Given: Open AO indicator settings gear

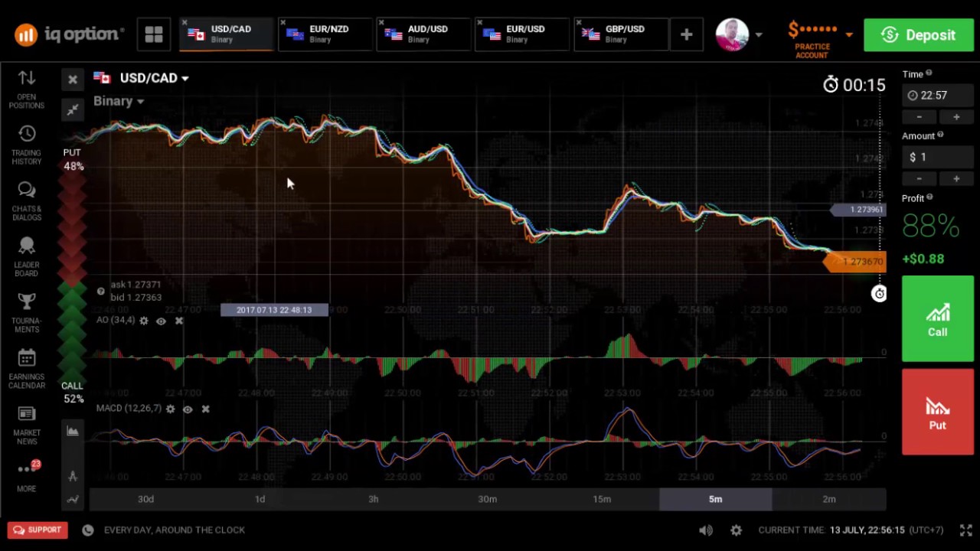Looking at the screenshot, I should pos(143,321).
